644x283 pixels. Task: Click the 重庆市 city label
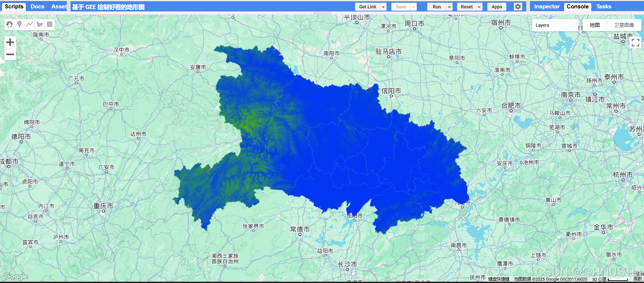coord(103,206)
